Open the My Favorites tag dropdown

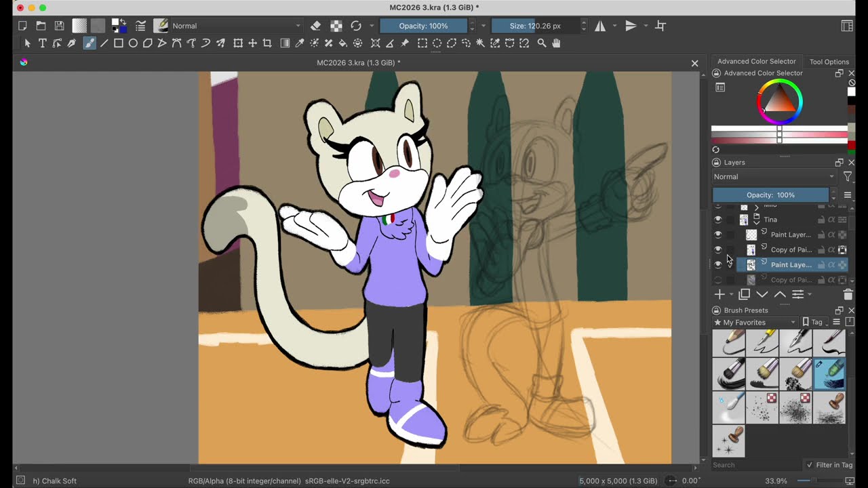(x=754, y=323)
